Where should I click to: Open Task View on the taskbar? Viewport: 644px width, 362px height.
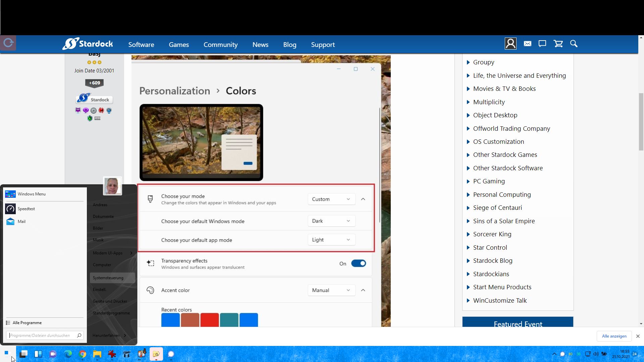(x=23, y=354)
